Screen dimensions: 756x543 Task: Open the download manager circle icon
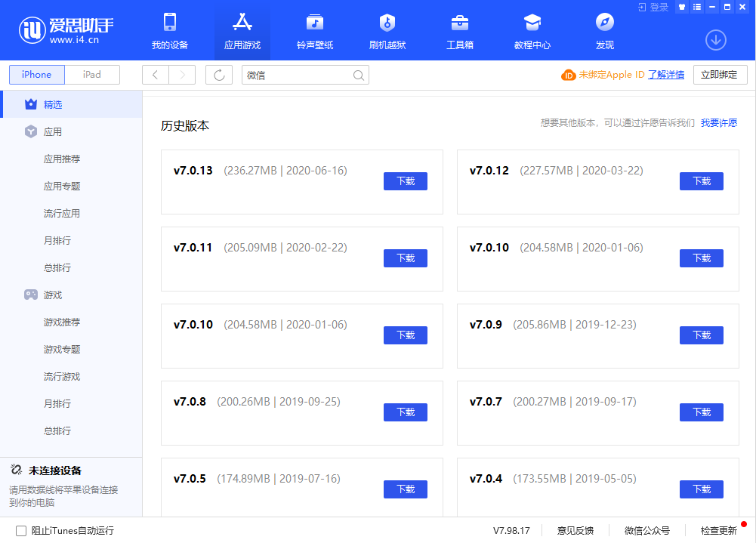pyautogui.click(x=715, y=40)
